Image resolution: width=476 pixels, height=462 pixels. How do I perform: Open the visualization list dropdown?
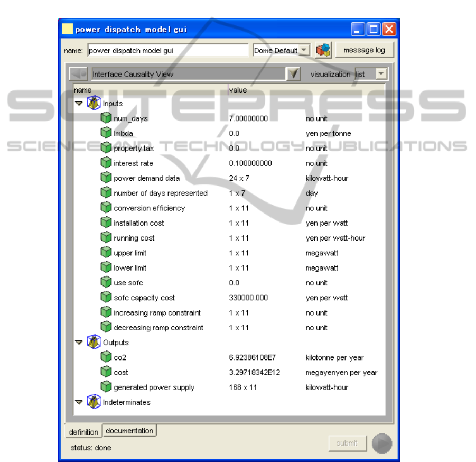[380, 75]
